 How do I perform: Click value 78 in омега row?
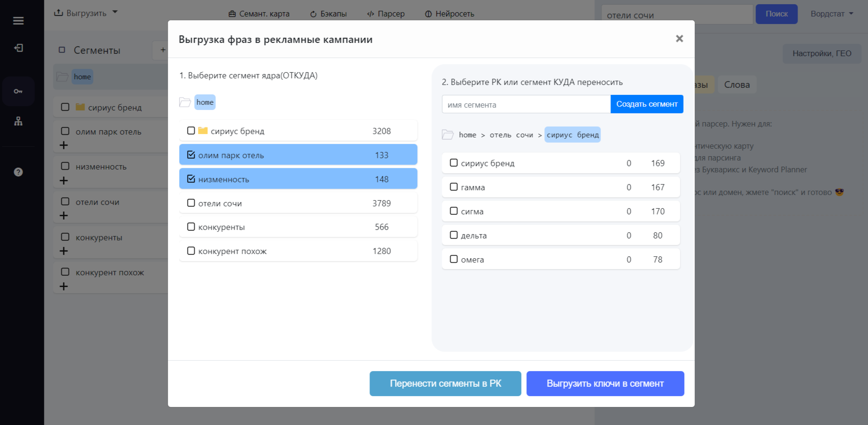click(x=658, y=259)
